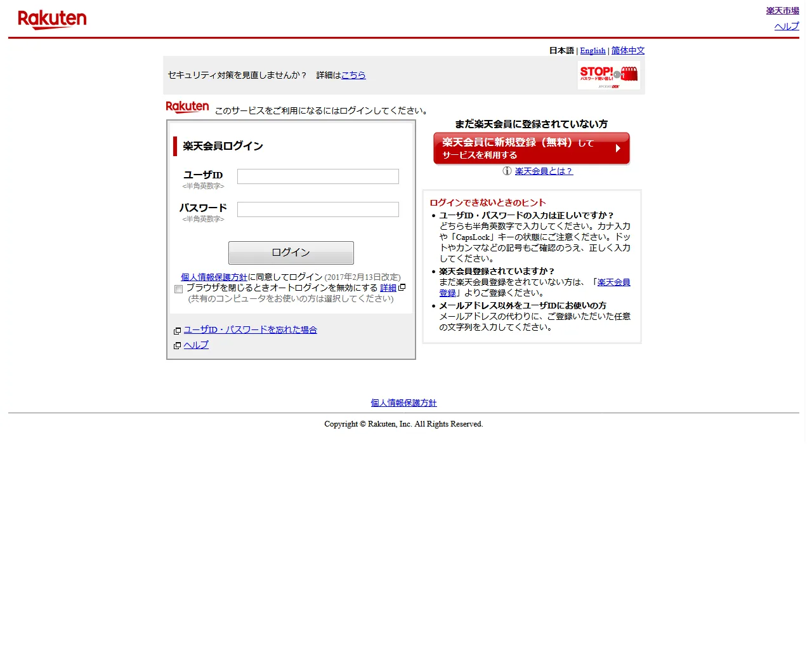Open ヘルプ link in the top right header

click(x=787, y=26)
